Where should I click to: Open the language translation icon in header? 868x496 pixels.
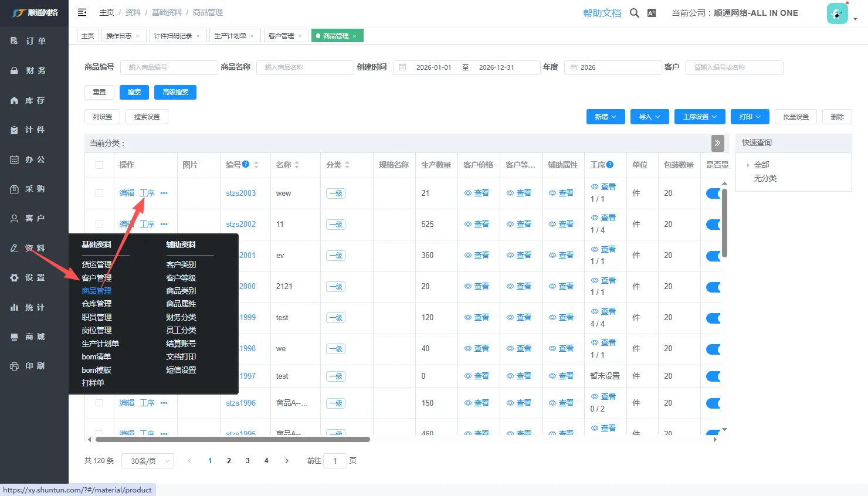coord(652,13)
